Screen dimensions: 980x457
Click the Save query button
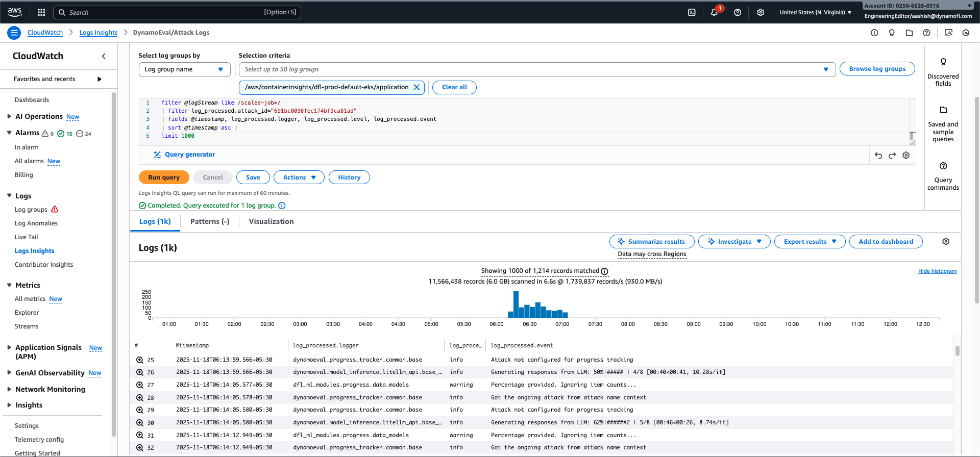253,177
